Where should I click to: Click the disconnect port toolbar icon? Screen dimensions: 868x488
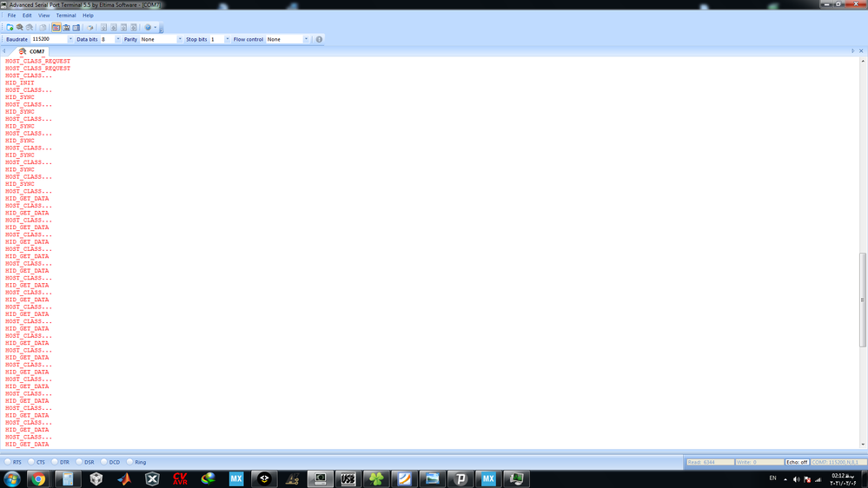30,27
